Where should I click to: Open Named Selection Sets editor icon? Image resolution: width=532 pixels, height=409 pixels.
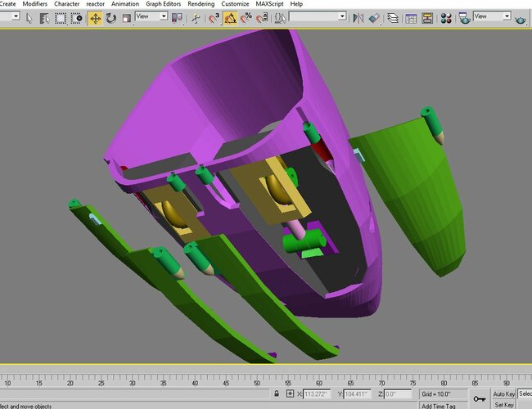[x=280, y=18]
